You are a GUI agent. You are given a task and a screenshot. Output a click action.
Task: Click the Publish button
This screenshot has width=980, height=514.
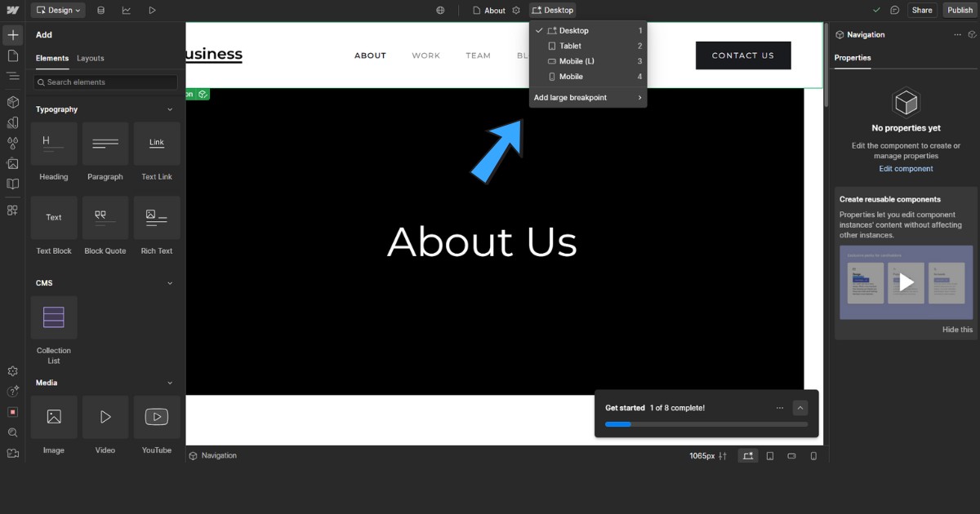[x=960, y=11]
